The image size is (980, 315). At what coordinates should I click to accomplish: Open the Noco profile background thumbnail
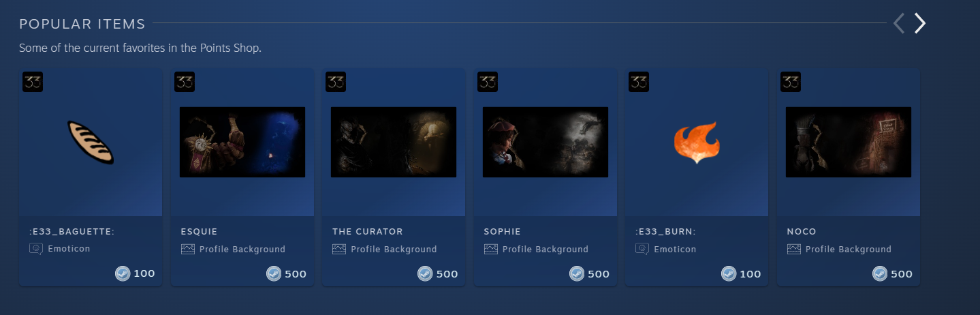849,142
